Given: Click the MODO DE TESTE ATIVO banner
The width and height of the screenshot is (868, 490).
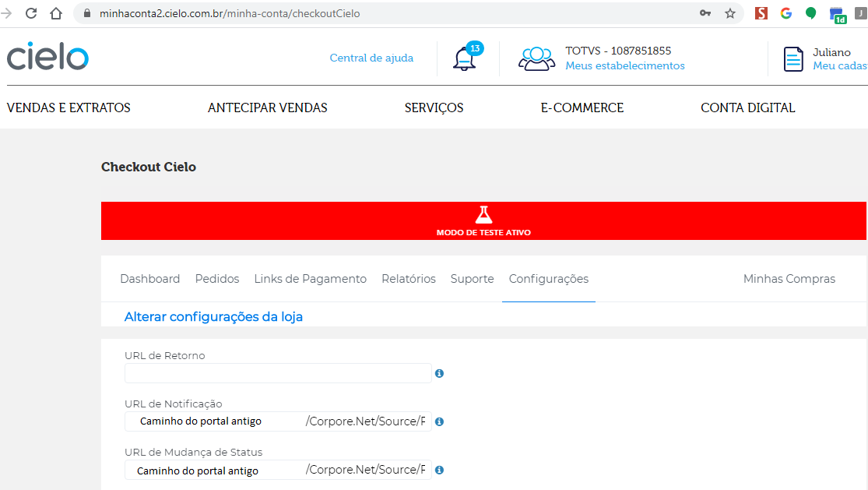Looking at the screenshot, I should pyautogui.click(x=483, y=220).
